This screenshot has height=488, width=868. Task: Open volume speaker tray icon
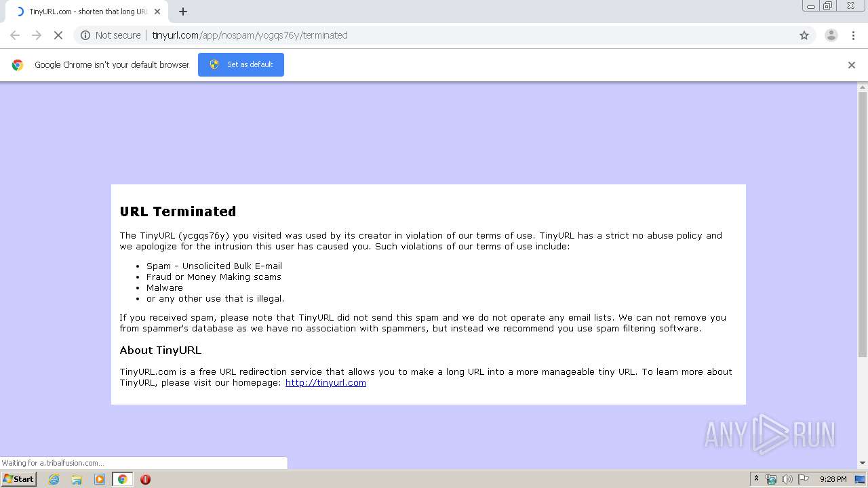pyautogui.click(x=787, y=479)
